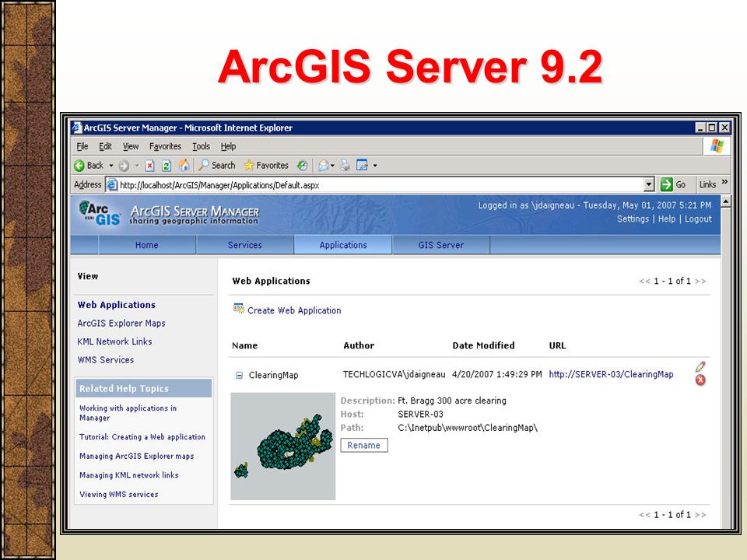
Task: Click the Home page icon in the browser toolbar
Action: pos(184,165)
